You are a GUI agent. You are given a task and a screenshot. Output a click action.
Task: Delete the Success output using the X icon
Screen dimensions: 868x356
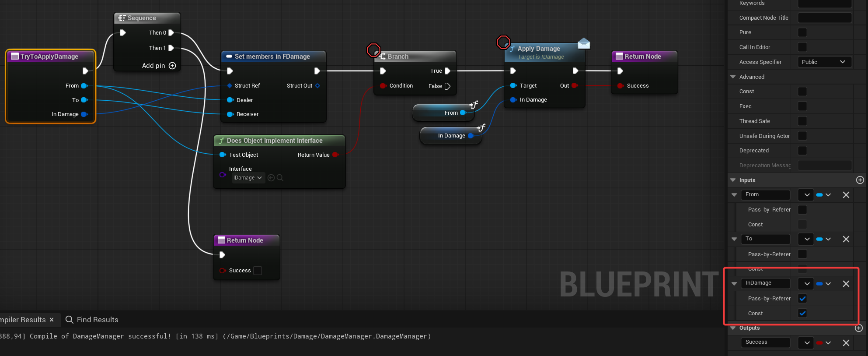point(846,343)
